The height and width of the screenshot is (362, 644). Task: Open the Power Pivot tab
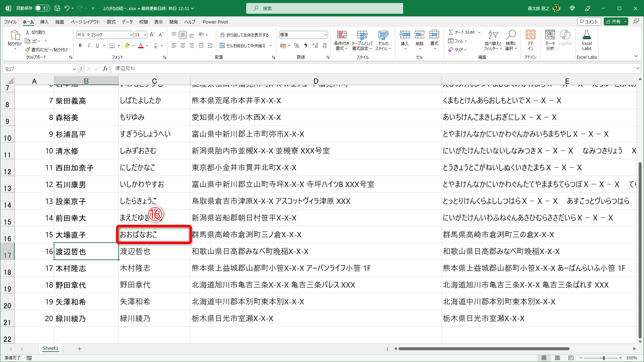pos(215,22)
